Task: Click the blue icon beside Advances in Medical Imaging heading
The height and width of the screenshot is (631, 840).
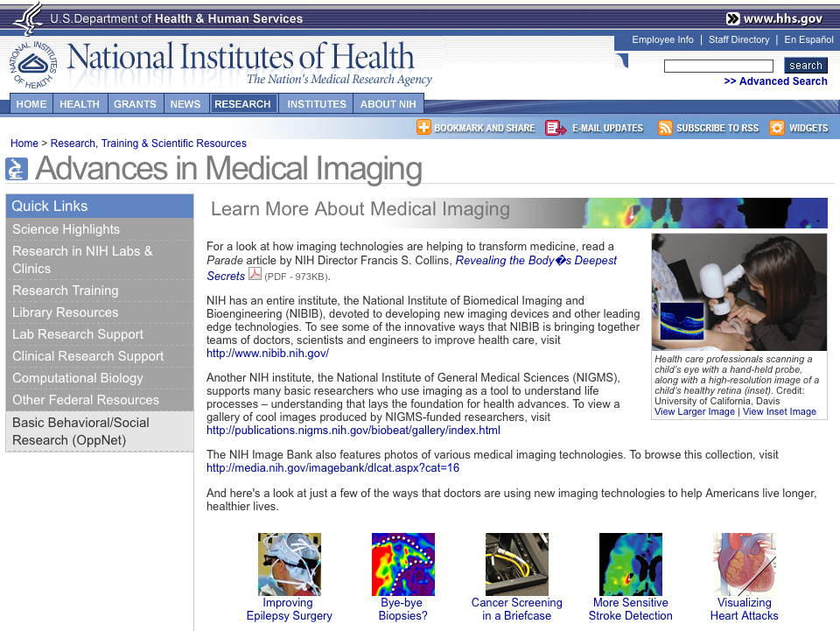Action: 16,168
